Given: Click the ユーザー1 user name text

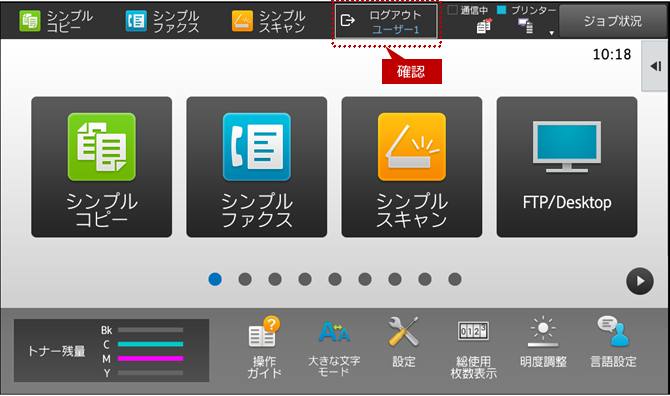Looking at the screenshot, I should pos(396,29).
